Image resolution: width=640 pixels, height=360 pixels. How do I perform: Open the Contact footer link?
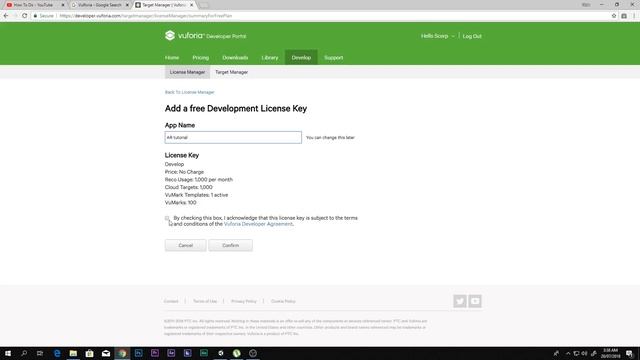coord(171,301)
